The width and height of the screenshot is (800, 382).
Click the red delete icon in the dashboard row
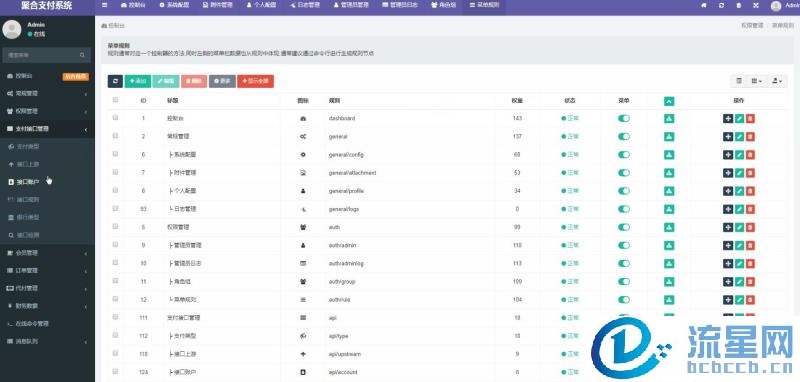(750, 118)
